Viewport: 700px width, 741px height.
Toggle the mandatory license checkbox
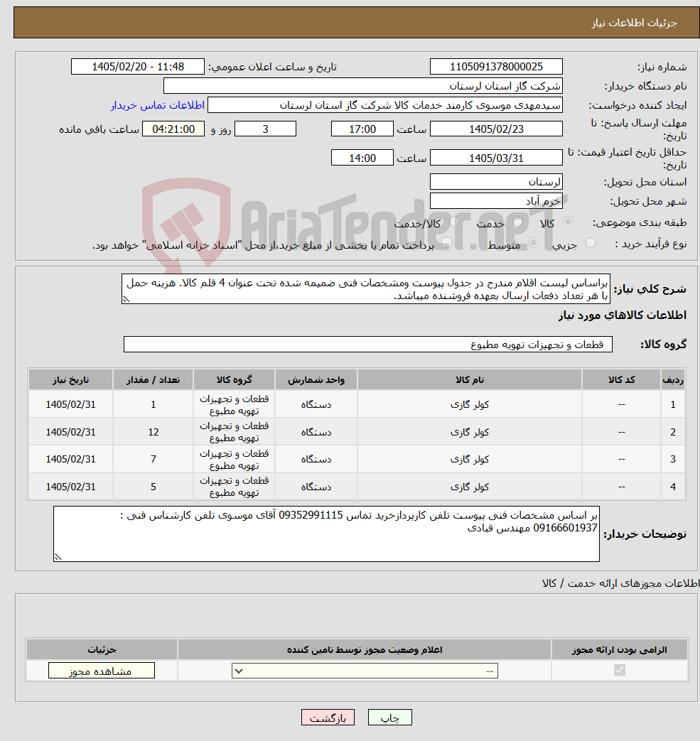point(619,670)
